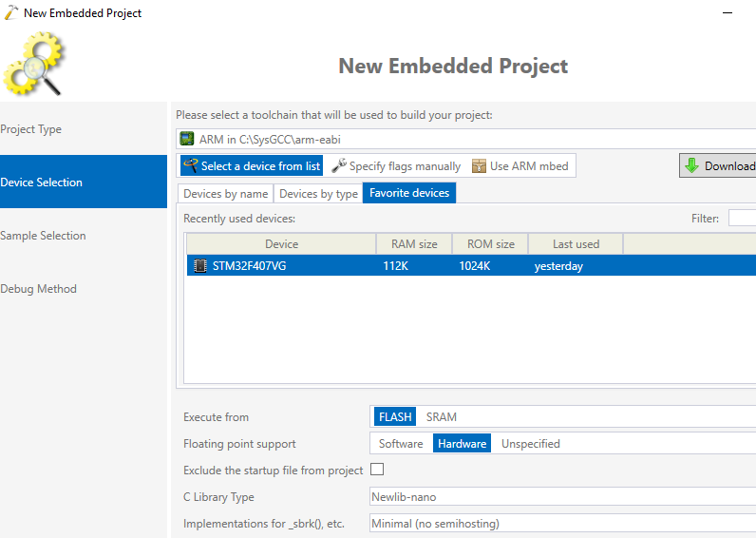The width and height of the screenshot is (756, 538).
Task: Toggle Exclude the startup file checkbox
Action: tap(377, 470)
